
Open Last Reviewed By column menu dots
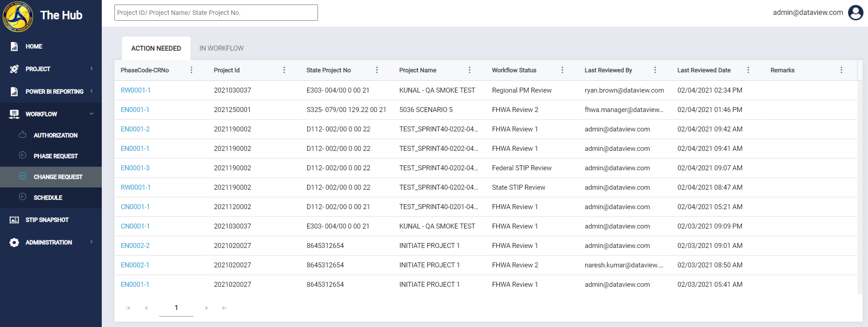point(655,70)
